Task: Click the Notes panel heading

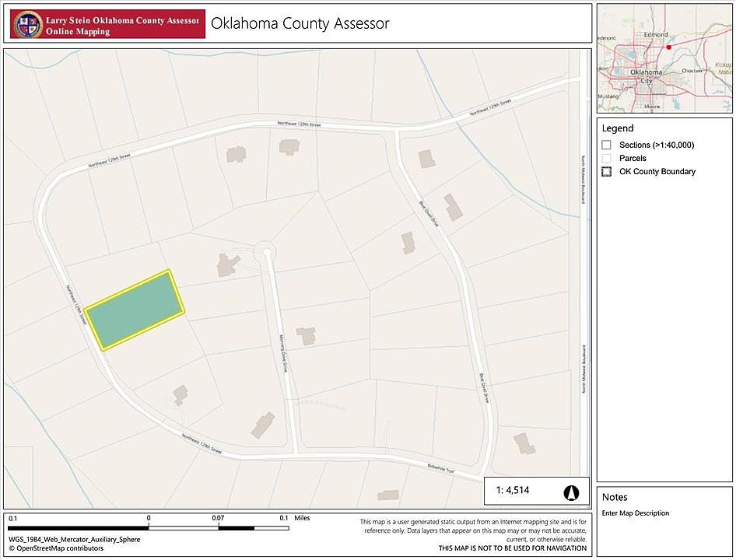Action: 615,497
